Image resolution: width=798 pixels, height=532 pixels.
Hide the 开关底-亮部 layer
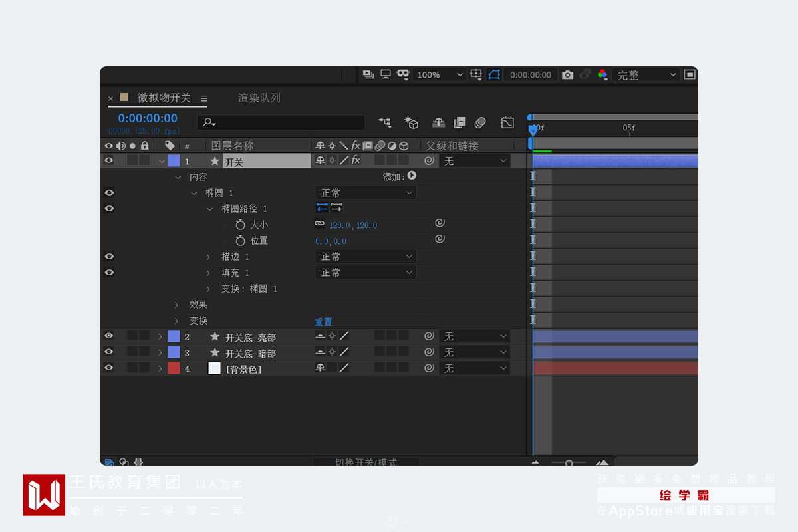pyautogui.click(x=109, y=336)
